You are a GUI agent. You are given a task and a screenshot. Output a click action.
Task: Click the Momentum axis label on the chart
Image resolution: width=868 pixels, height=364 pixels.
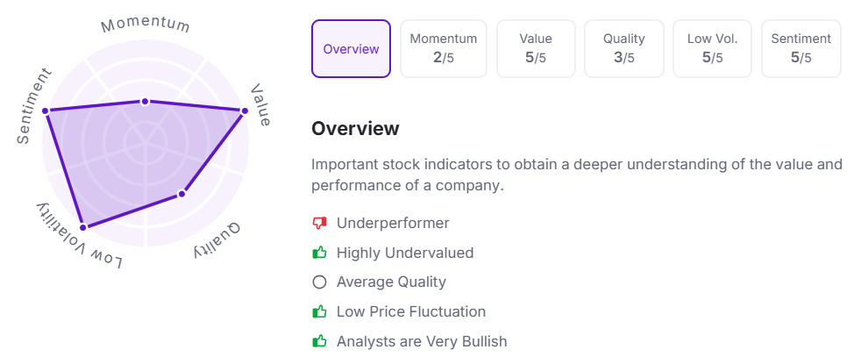(x=146, y=25)
